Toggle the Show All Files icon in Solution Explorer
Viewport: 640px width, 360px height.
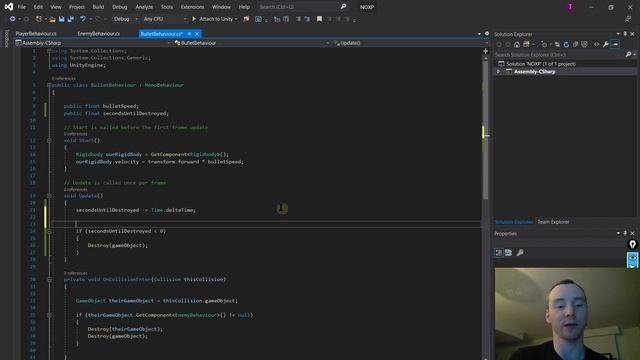(x=584, y=44)
